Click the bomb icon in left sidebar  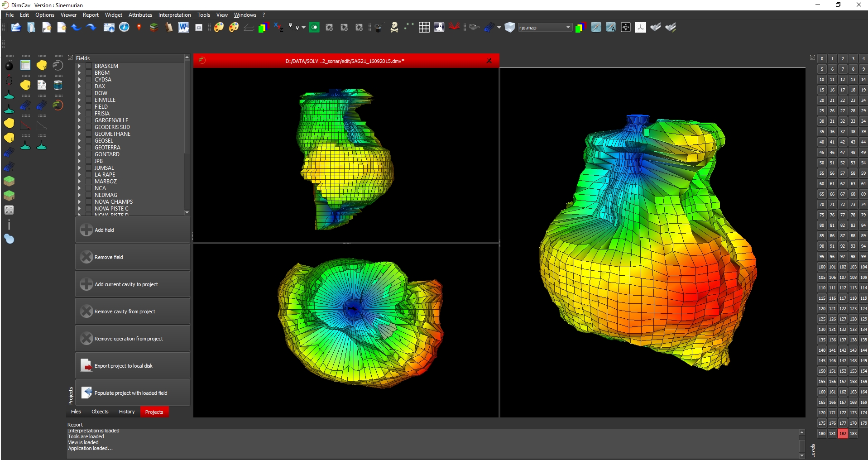(9, 66)
